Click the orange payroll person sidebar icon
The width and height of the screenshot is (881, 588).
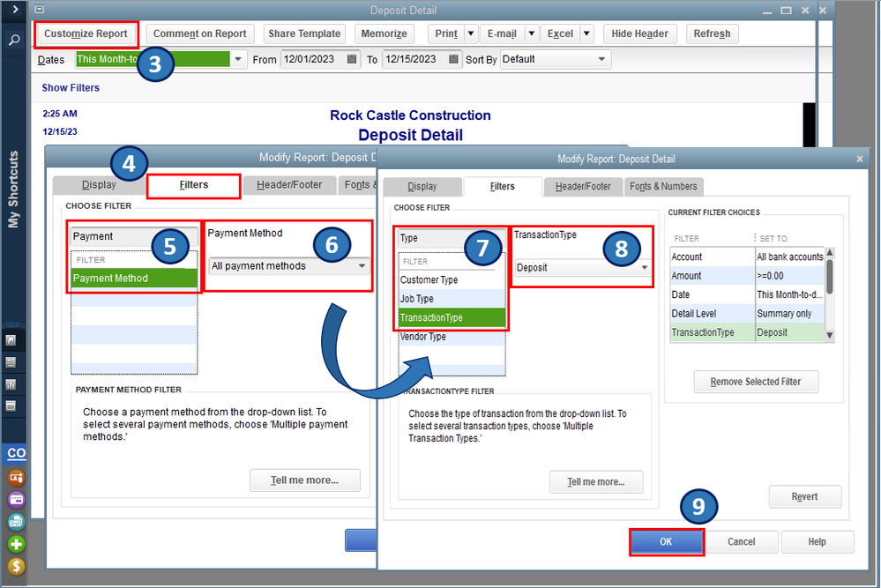point(16,478)
